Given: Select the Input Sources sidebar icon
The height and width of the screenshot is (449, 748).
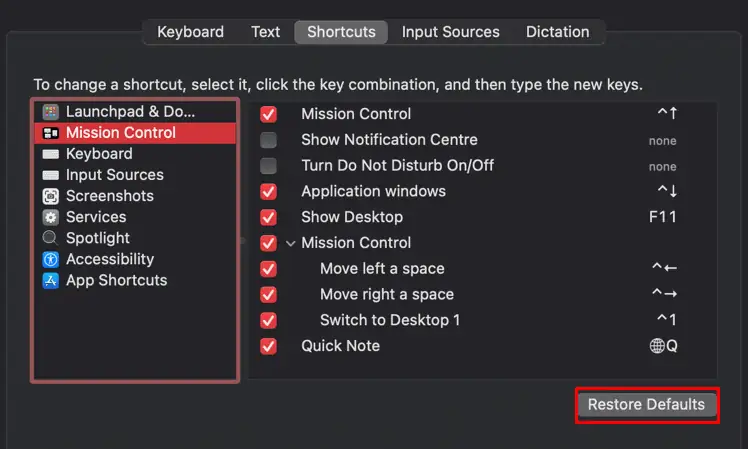Looking at the screenshot, I should [x=51, y=175].
